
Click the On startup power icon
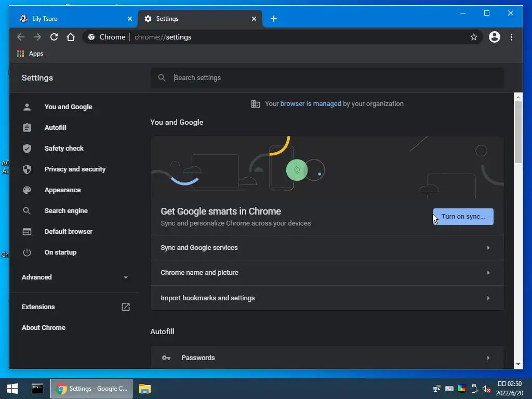pos(27,252)
